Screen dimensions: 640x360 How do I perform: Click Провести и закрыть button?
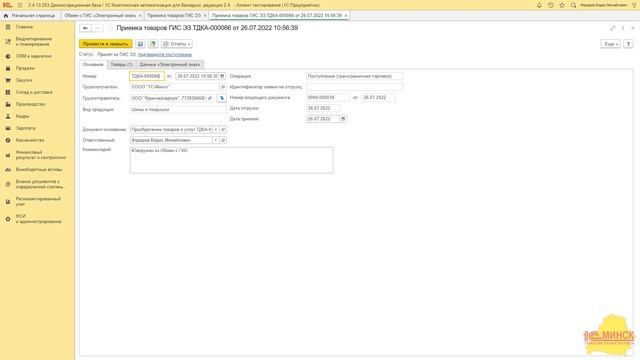pos(105,44)
